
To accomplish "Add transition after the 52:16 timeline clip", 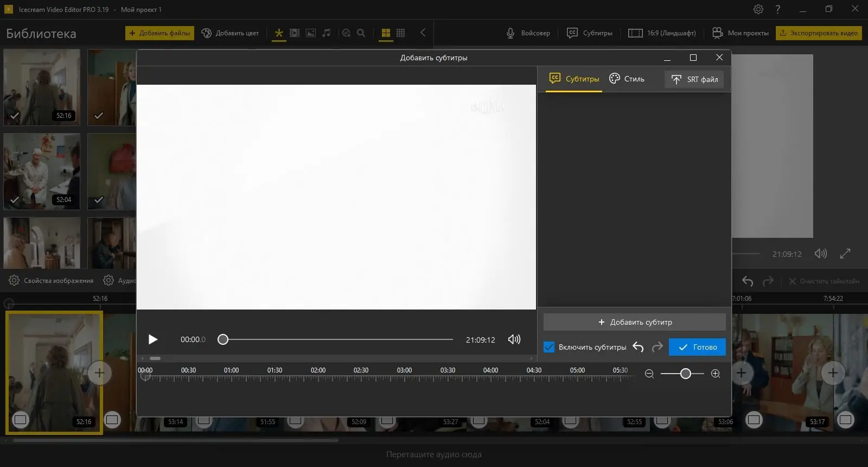I will pos(100,373).
